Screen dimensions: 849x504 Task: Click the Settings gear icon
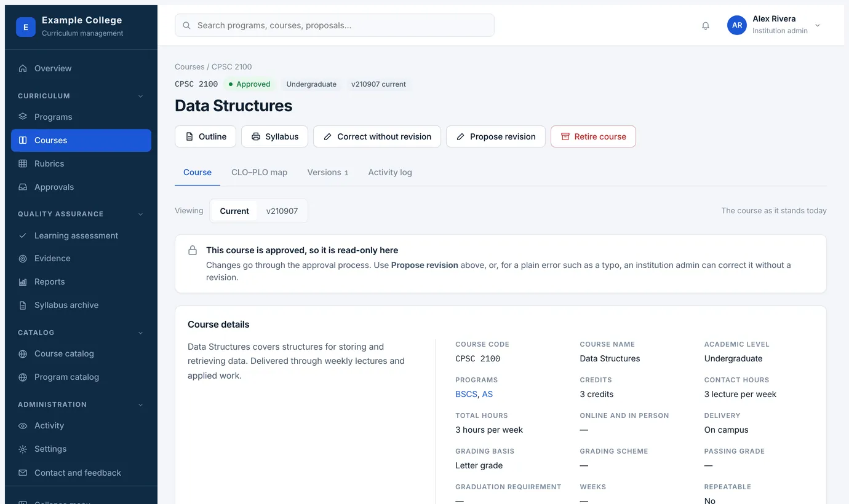[x=23, y=449]
